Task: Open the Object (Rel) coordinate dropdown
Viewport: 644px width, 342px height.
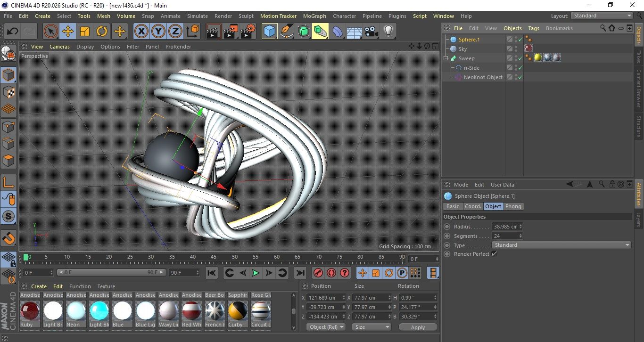Action: 326,327
